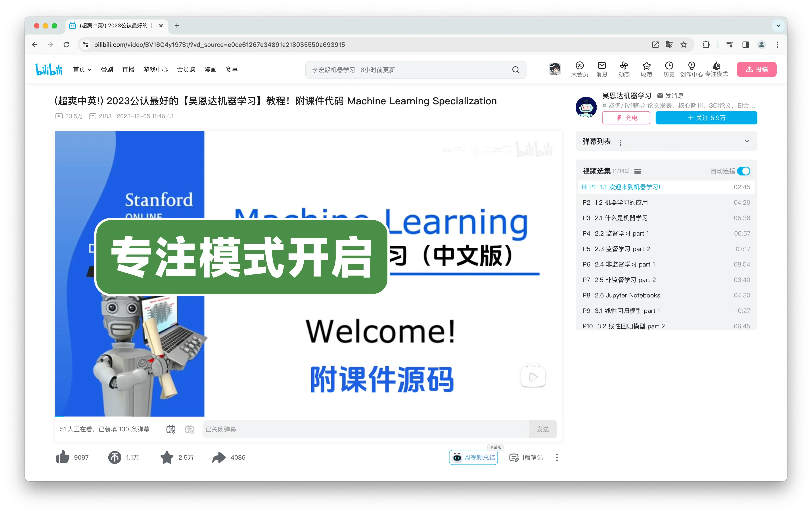Select P6 2.4 非监督学习 part 1
812x514 pixels.
coord(666,264)
